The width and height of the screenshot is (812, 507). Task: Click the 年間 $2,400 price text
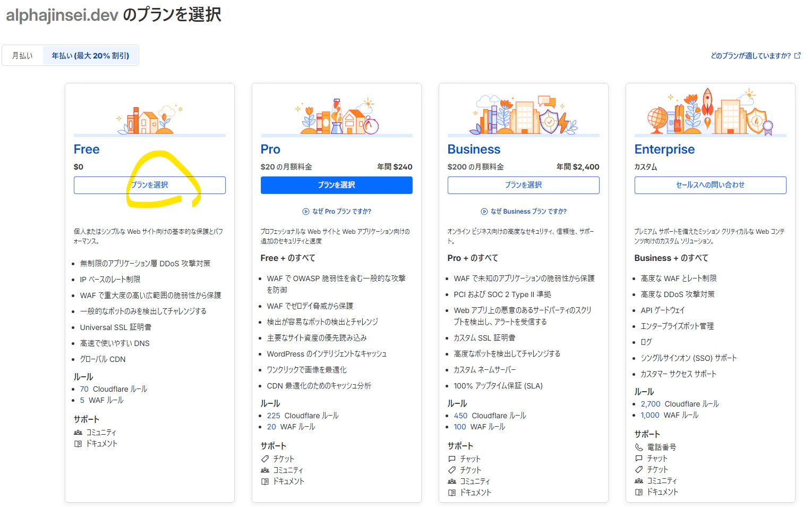[578, 167]
